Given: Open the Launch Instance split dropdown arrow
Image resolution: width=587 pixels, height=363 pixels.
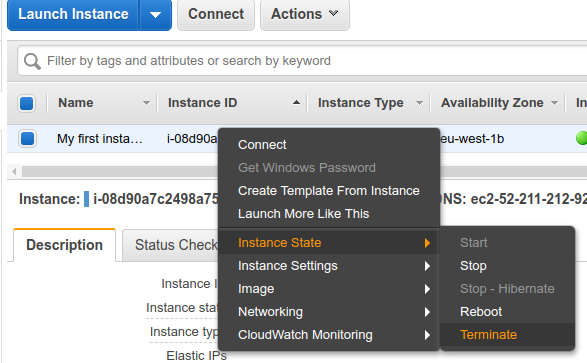Looking at the screenshot, I should pos(155,15).
